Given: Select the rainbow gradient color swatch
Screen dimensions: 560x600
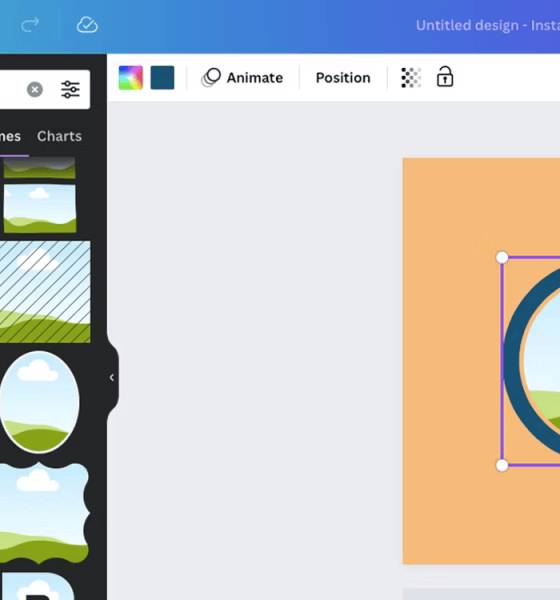Looking at the screenshot, I should coord(131,78).
